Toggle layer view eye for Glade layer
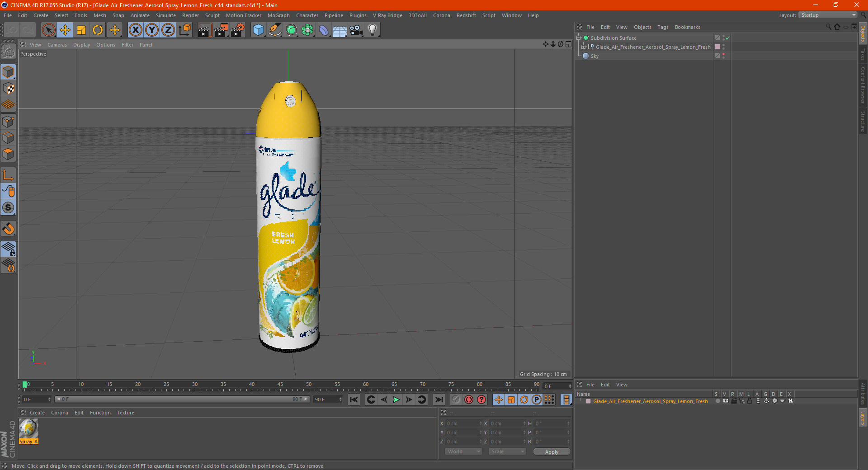 pyautogui.click(x=726, y=401)
